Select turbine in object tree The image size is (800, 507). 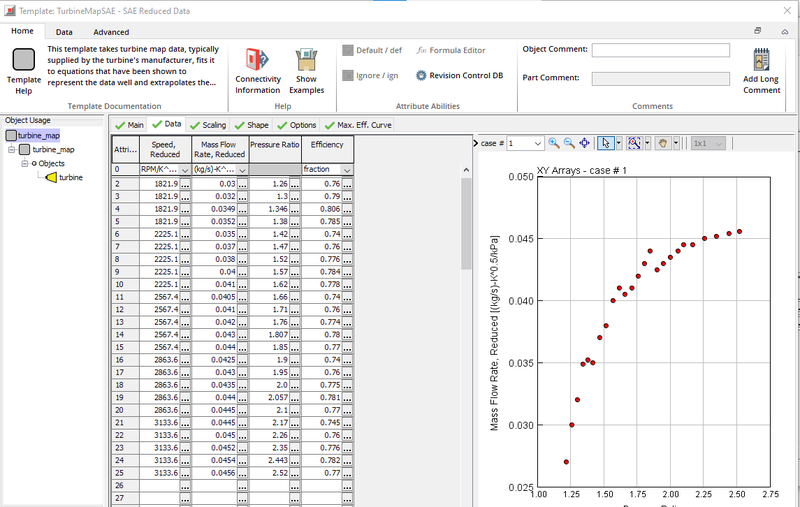pyautogui.click(x=70, y=178)
